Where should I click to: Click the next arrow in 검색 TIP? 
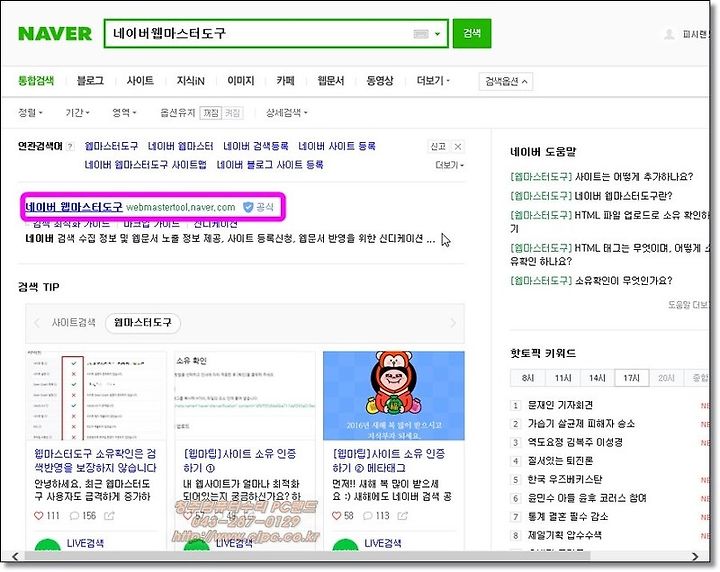point(453,323)
